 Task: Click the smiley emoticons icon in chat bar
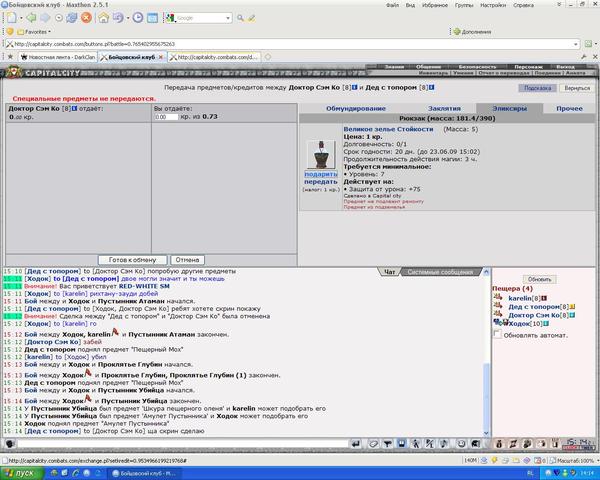coord(461,444)
